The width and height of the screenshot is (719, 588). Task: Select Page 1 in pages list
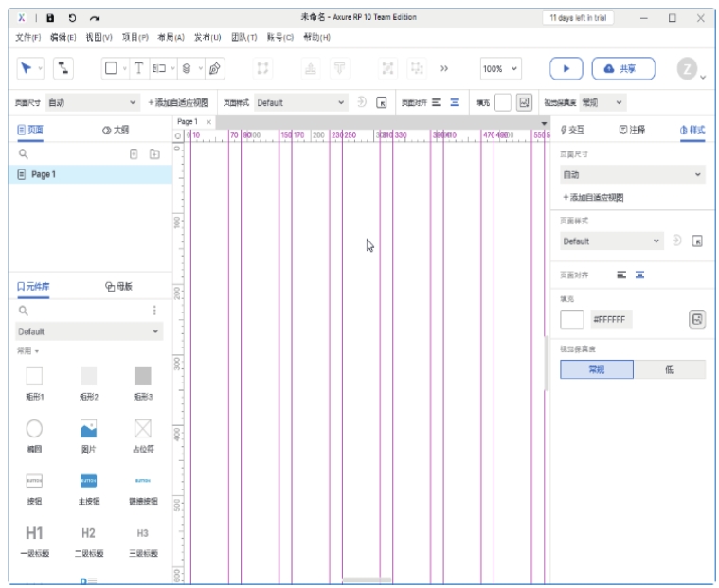pos(44,174)
